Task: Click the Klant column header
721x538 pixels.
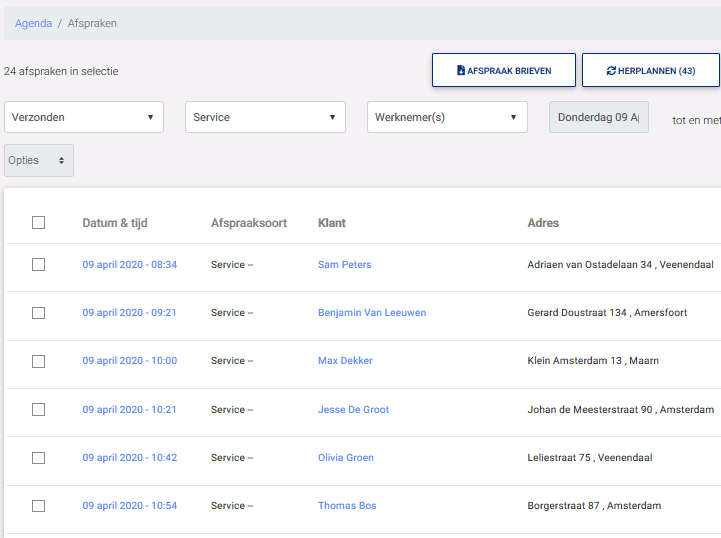Action: pos(332,223)
